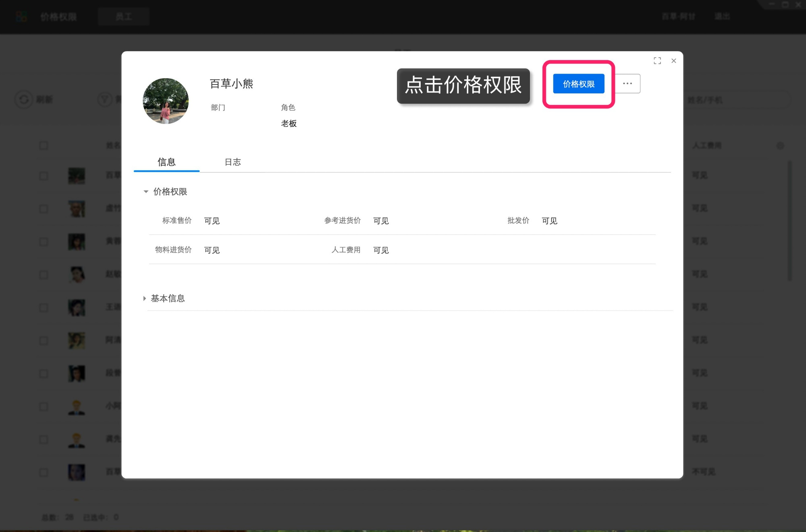
Task: Expand the 基本信息 section
Action: tap(144, 298)
